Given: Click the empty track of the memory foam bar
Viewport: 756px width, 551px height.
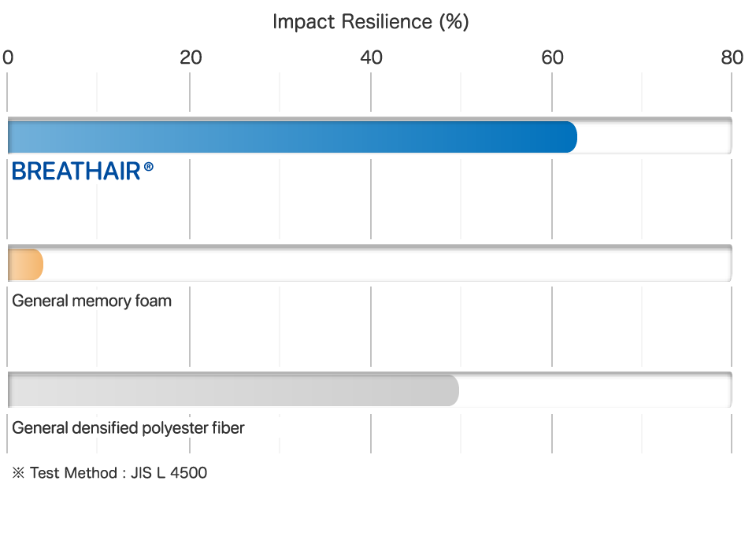Looking at the screenshot, I should 387,264.
